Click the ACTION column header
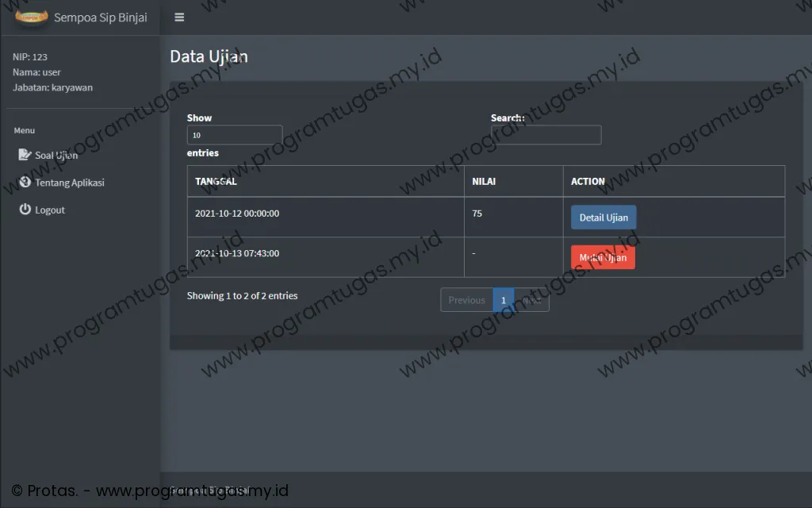This screenshot has width=812, height=508. point(673,181)
